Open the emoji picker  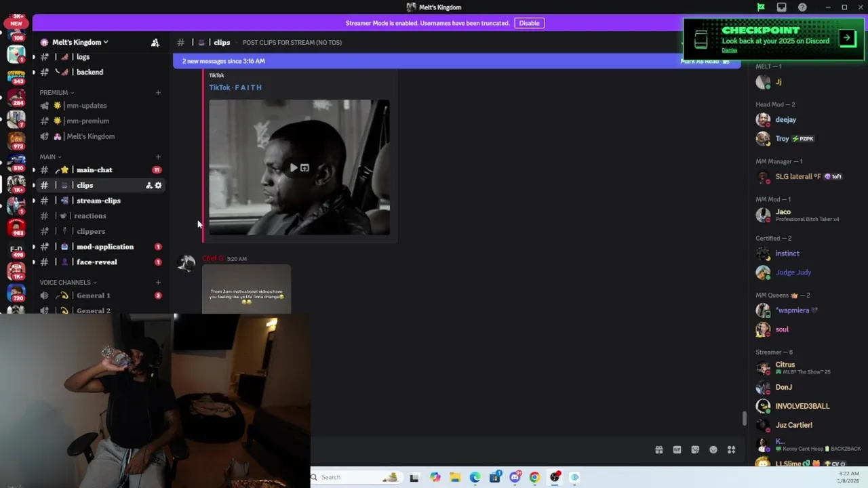point(713,449)
